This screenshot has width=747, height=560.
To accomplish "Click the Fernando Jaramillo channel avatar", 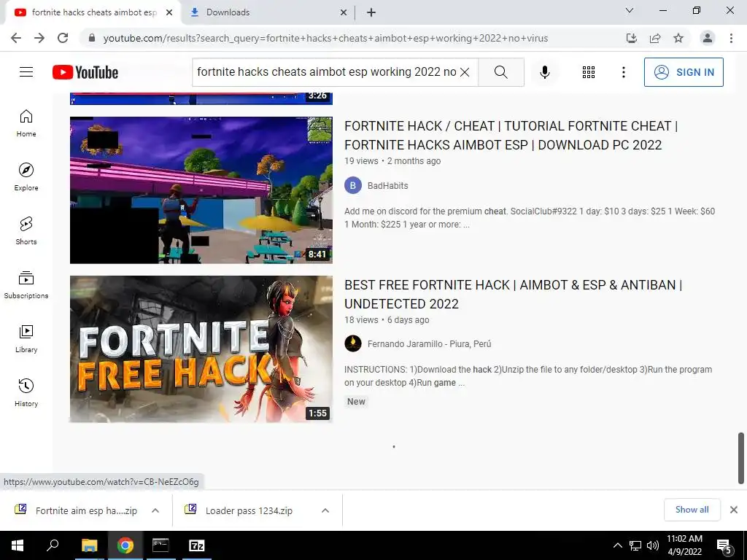I will pos(353,343).
